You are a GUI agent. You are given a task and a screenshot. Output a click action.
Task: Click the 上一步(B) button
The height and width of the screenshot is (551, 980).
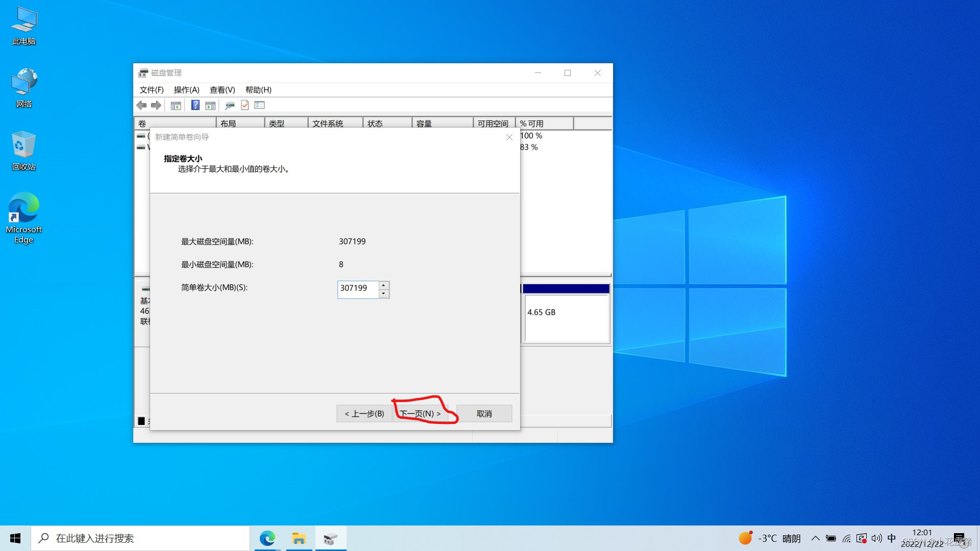tap(364, 414)
